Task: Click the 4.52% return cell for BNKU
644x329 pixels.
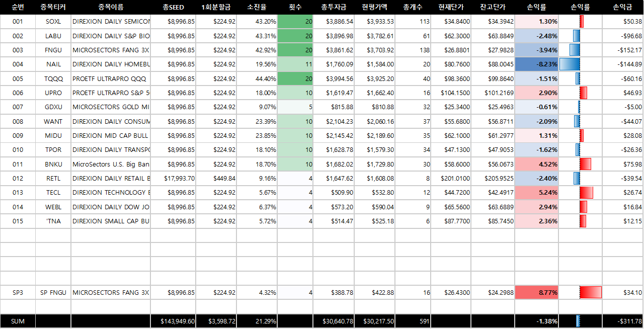Action: (x=536, y=164)
